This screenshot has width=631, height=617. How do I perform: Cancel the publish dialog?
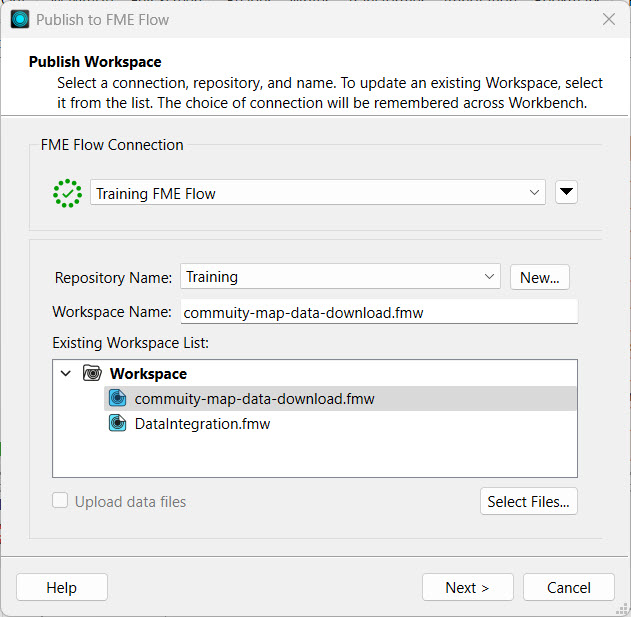pos(569,588)
